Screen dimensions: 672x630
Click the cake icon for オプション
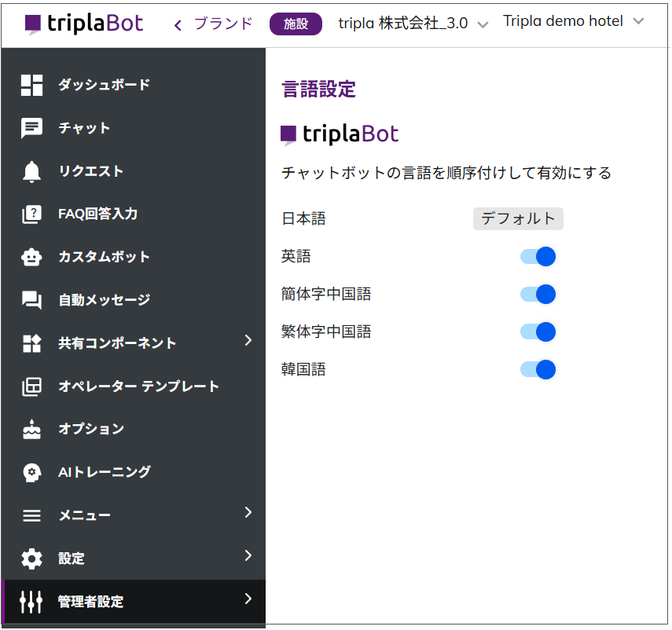(x=31, y=429)
